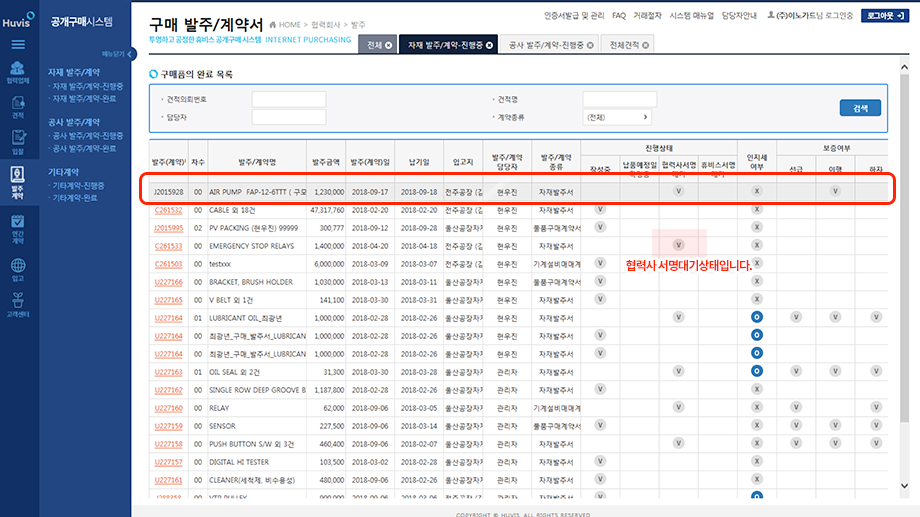920x517 pixels.
Task: Open the hamburger menu icon
Action: [18, 45]
